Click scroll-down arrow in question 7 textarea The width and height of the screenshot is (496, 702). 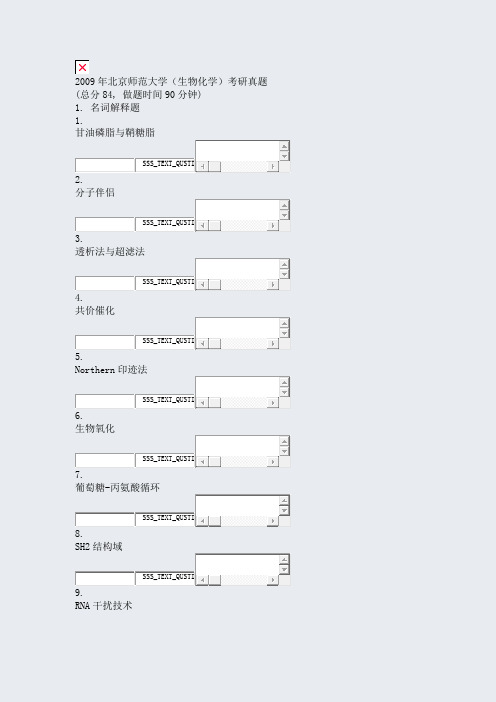(284, 510)
